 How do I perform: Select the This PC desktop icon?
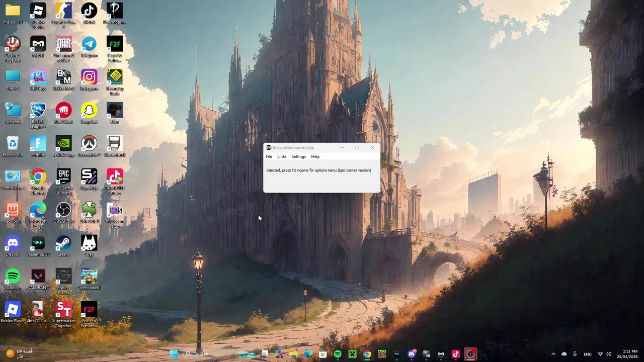tap(13, 80)
